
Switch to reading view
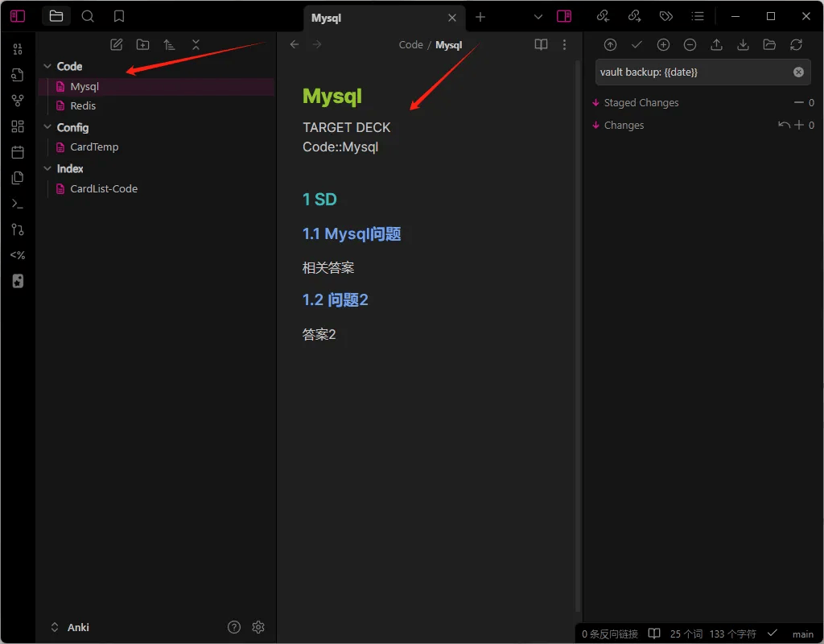(x=542, y=45)
